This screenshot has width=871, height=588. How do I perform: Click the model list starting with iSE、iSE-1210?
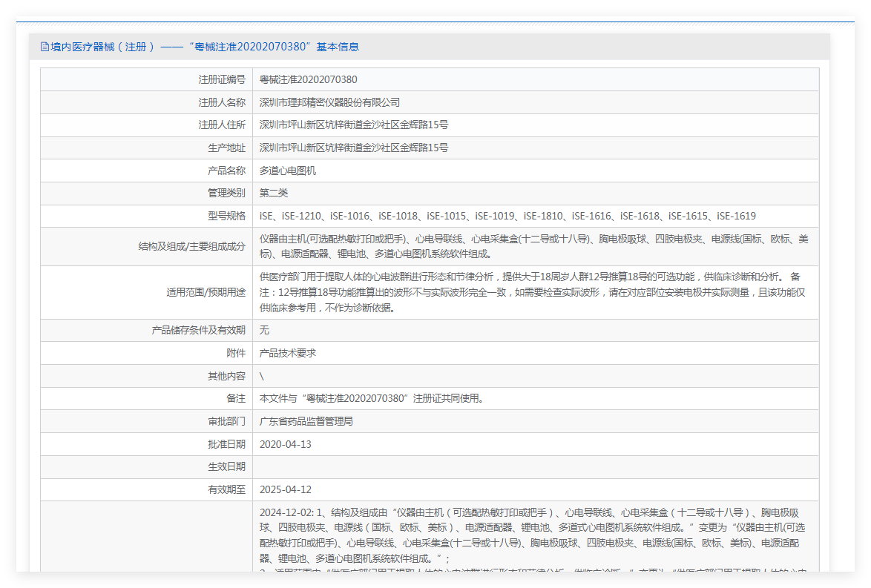pos(507,216)
